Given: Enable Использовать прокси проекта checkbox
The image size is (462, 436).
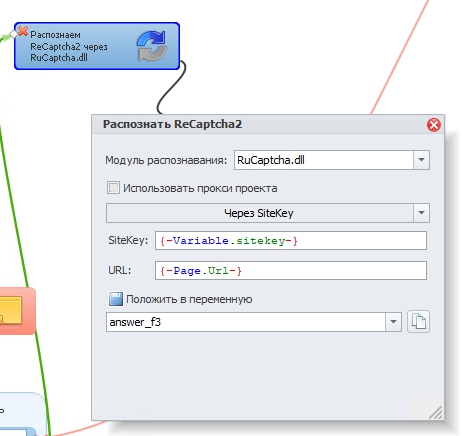Looking at the screenshot, I should (113, 188).
